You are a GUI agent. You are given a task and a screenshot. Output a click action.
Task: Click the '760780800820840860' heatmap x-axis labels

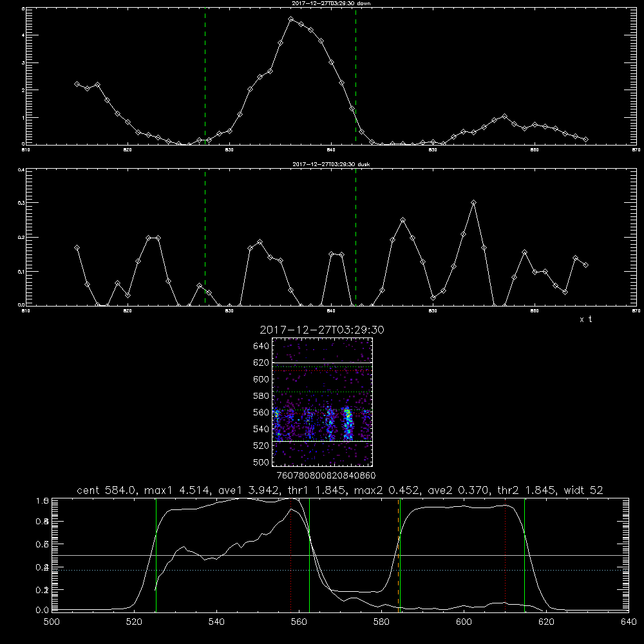coord(326,476)
